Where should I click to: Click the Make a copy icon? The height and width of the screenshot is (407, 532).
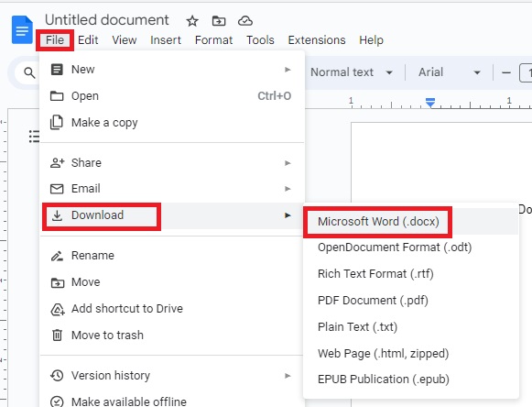coord(57,122)
